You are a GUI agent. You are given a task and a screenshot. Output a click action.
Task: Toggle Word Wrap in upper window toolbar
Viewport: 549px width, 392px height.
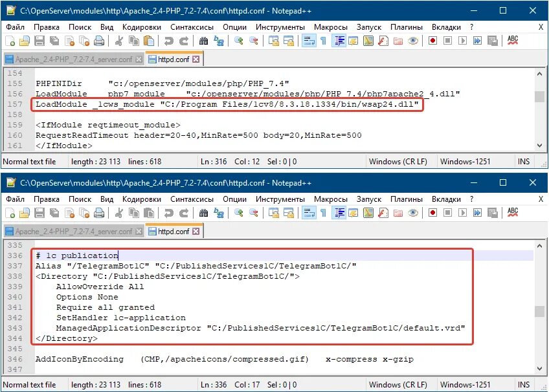click(309, 41)
